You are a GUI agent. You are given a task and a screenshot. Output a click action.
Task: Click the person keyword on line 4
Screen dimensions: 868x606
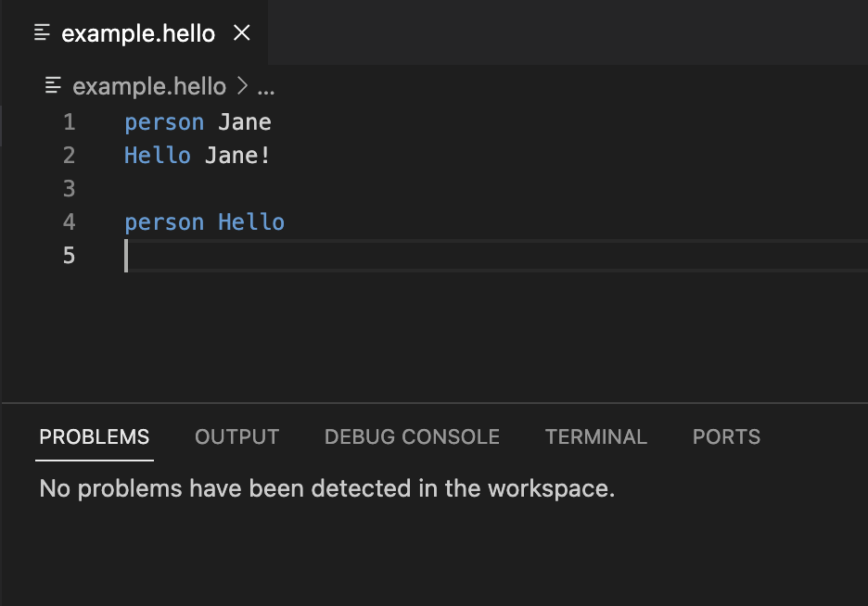coord(163,221)
